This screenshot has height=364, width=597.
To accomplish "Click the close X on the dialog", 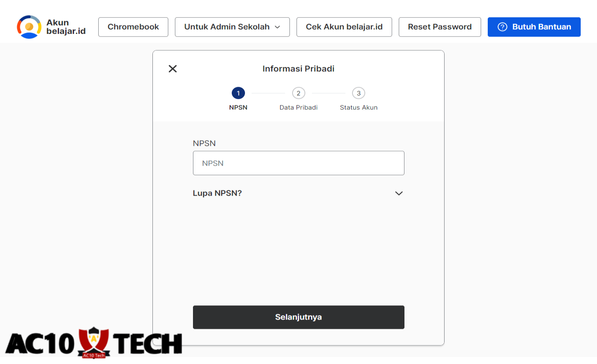I will 172,69.
